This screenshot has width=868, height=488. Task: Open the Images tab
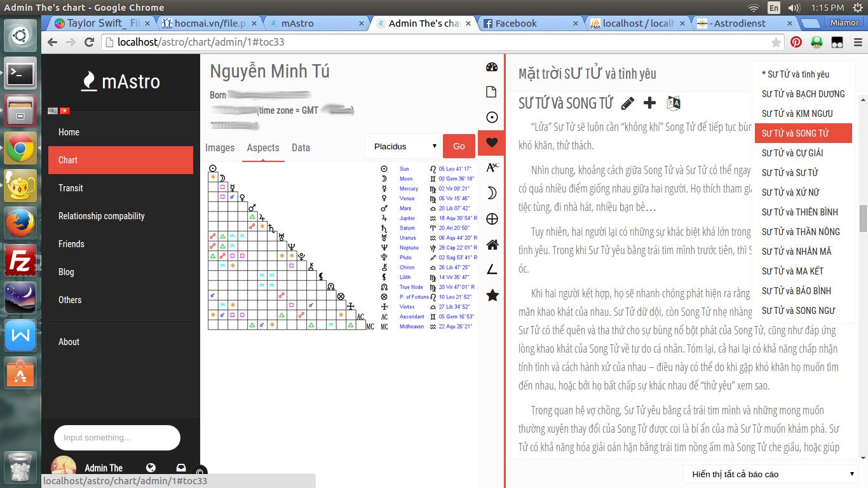click(220, 147)
